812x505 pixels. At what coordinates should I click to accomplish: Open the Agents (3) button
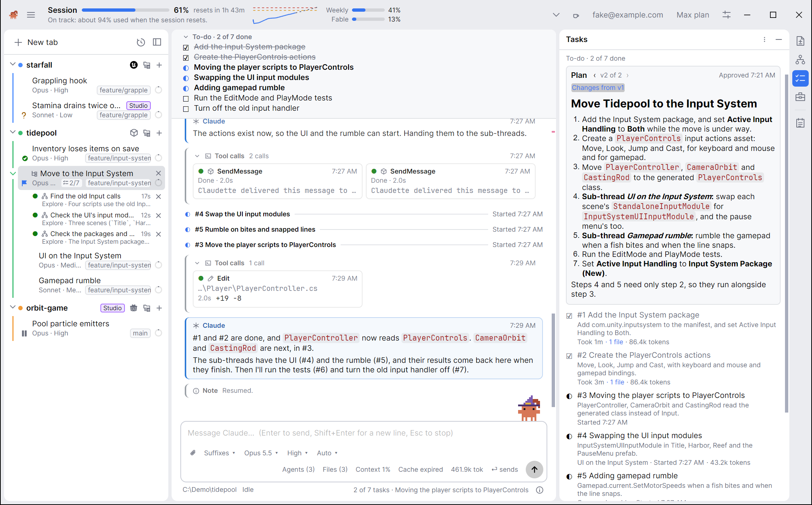(x=298, y=470)
